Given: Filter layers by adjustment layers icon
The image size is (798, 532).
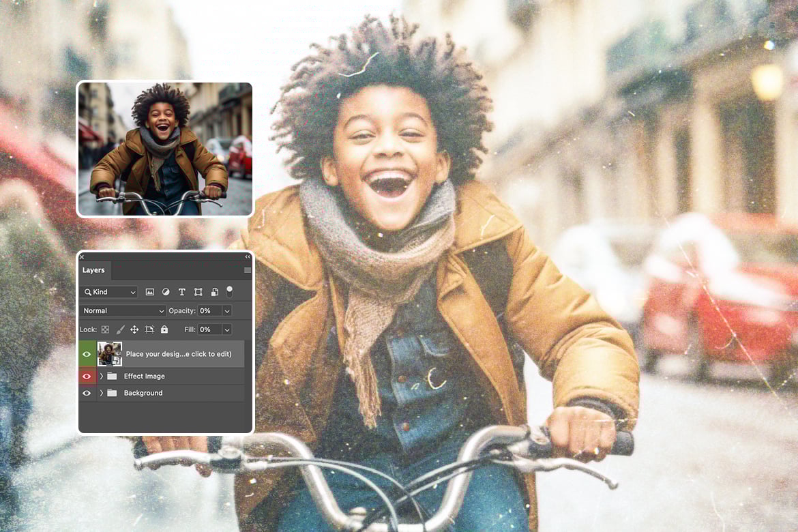Looking at the screenshot, I should [166, 292].
